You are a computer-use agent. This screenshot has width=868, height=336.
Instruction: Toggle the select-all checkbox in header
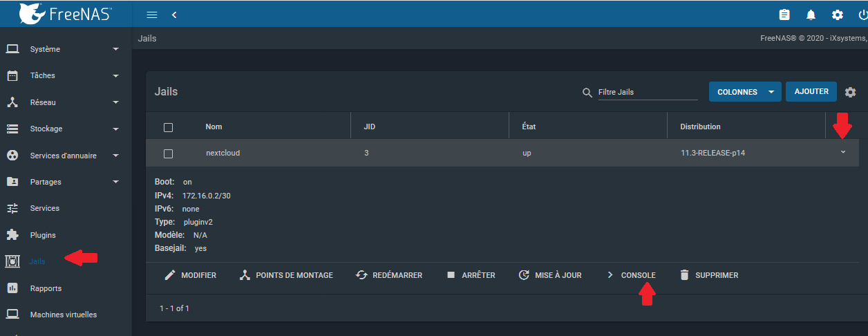click(168, 127)
